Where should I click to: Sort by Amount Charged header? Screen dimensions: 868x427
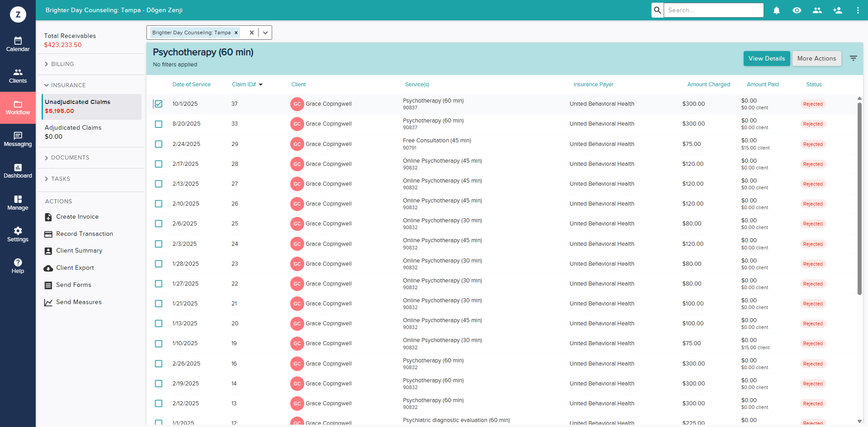click(708, 84)
